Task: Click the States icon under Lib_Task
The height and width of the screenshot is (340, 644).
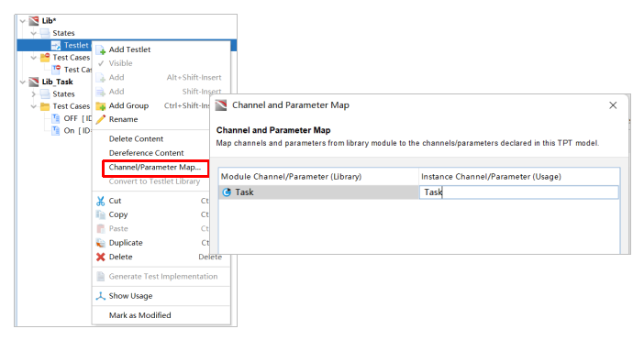Action: tap(45, 93)
